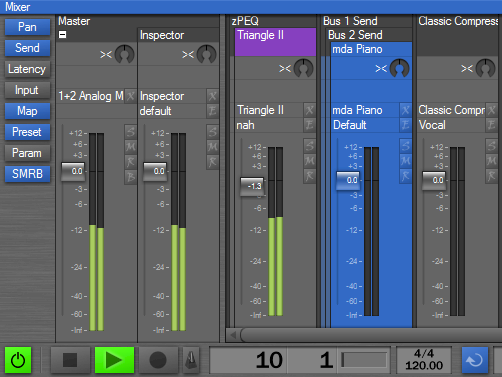Open the Classic Compressor editor E button

pos(491,125)
